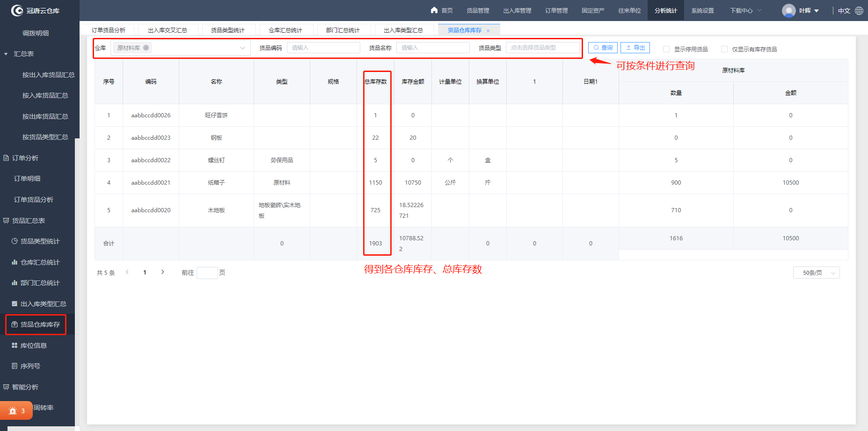Switch to 部门汇总统计 tab
This screenshot has height=431, width=868.
point(343,30)
